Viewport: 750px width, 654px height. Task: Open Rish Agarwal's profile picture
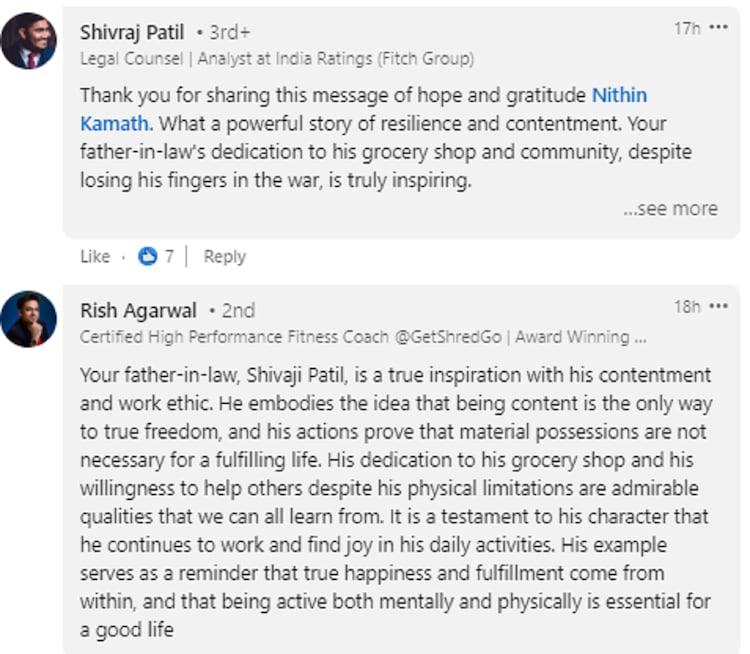(28, 319)
